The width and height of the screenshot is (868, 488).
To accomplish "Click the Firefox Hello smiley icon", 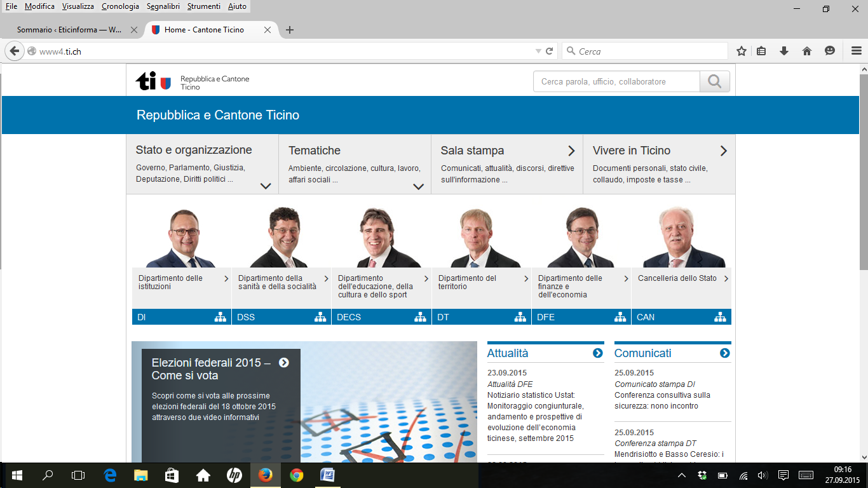I will tap(830, 51).
